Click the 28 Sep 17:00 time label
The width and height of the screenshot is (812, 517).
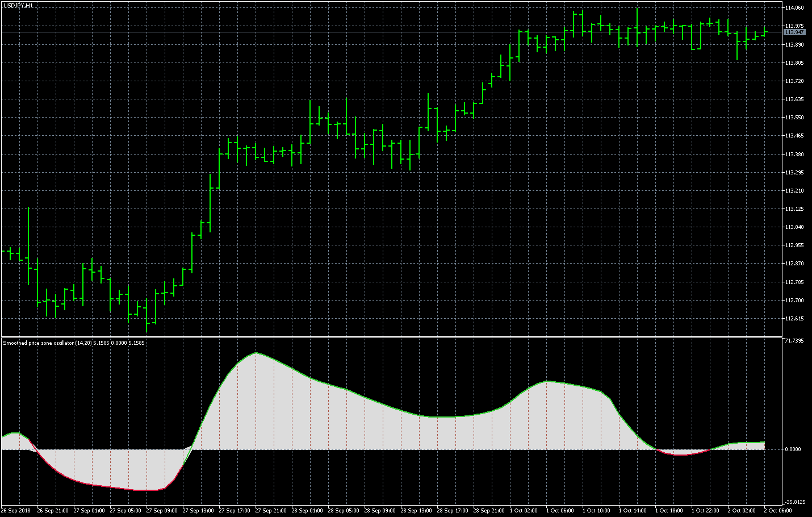453,511
